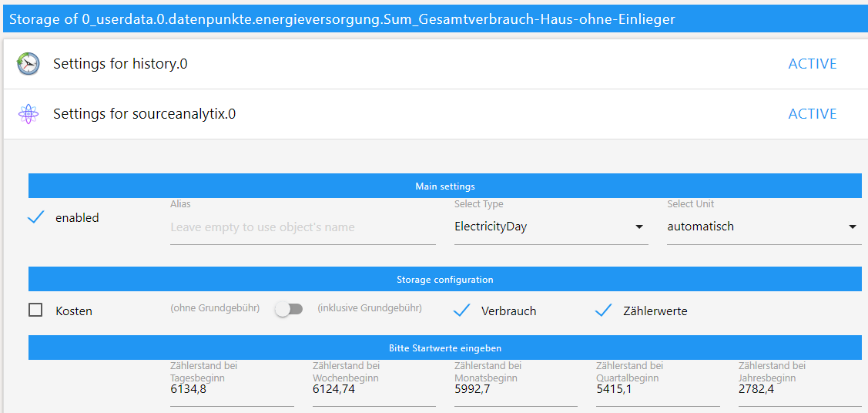Open the ElectricityDay type dropdown

tap(551, 227)
